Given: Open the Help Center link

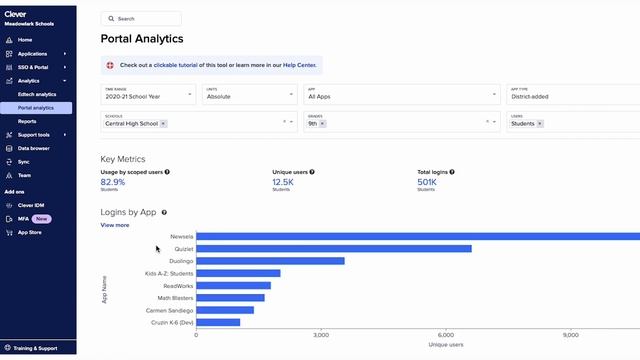Looking at the screenshot, I should click(299, 65).
